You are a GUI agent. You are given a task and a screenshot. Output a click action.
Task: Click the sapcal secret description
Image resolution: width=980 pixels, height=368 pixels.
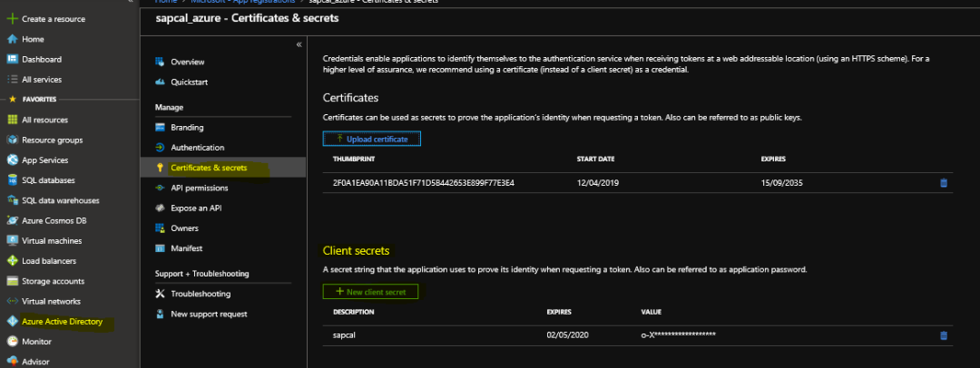[345, 335]
